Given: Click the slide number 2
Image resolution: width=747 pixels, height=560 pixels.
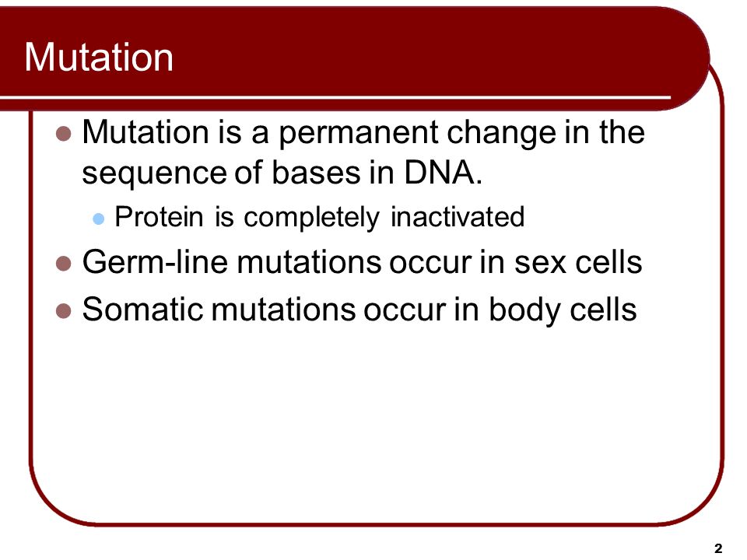Looking at the screenshot, I should [x=718, y=548].
